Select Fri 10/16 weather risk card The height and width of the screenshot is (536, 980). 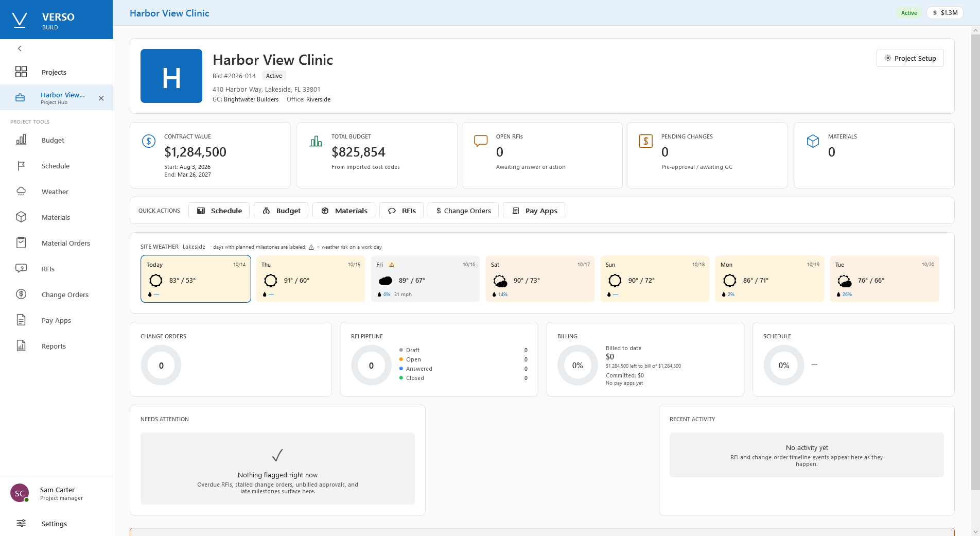(425, 279)
